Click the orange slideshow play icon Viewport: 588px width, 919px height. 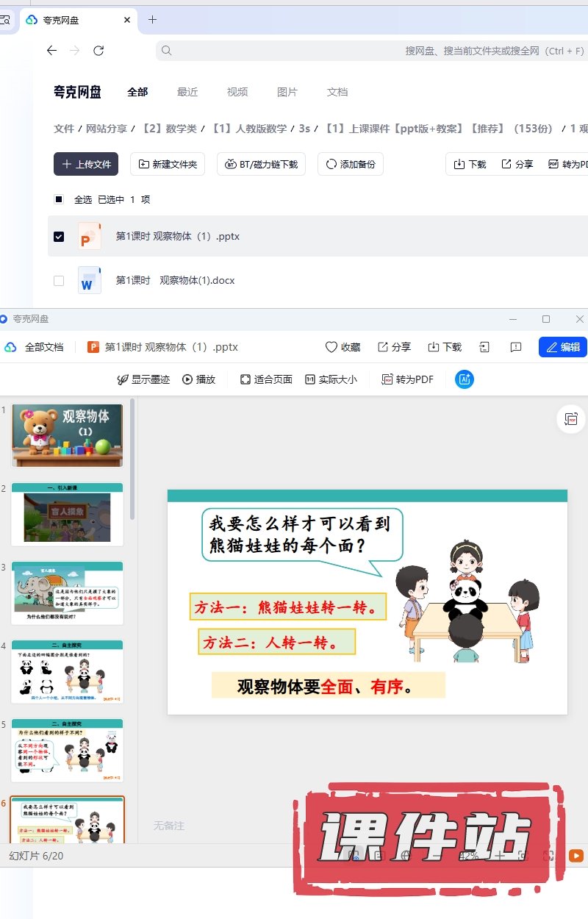pyautogui.click(x=576, y=856)
